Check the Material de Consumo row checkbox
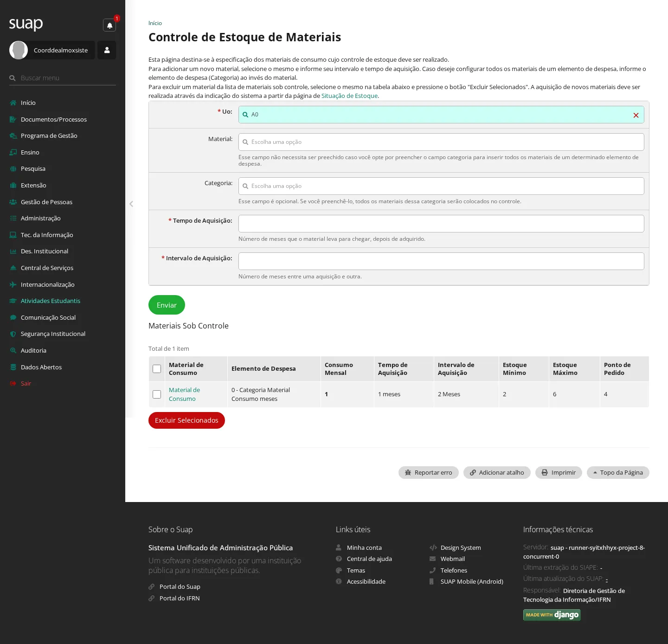Image resolution: width=668 pixels, height=644 pixels. pos(157,394)
